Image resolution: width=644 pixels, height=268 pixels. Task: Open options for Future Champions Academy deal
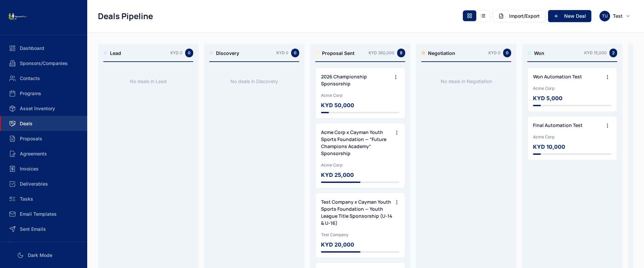[x=397, y=133]
